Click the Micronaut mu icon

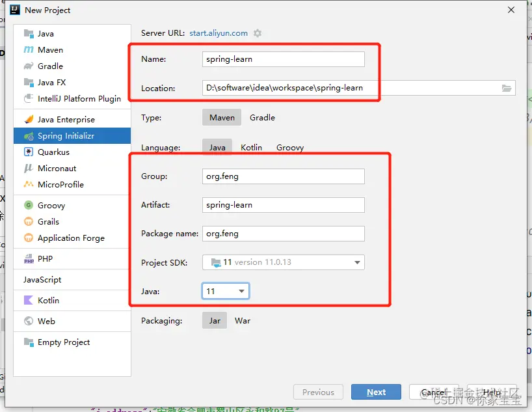[29, 168]
